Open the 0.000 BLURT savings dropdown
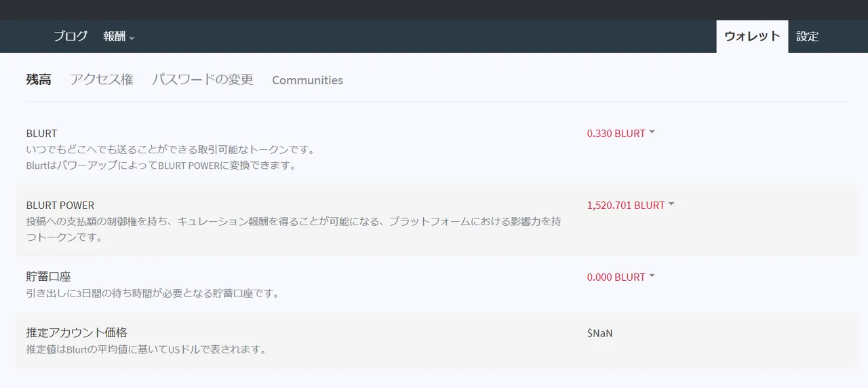Image resolution: width=868 pixels, height=388 pixels. point(620,277)
